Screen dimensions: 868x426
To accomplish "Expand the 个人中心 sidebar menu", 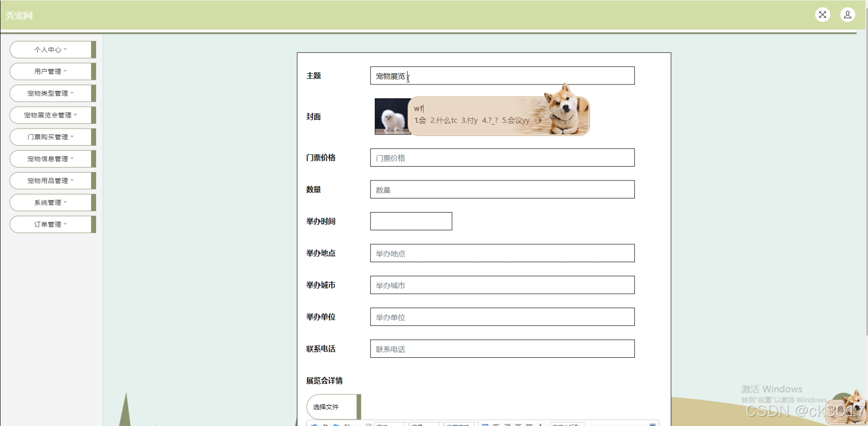I will pos(52,50).
